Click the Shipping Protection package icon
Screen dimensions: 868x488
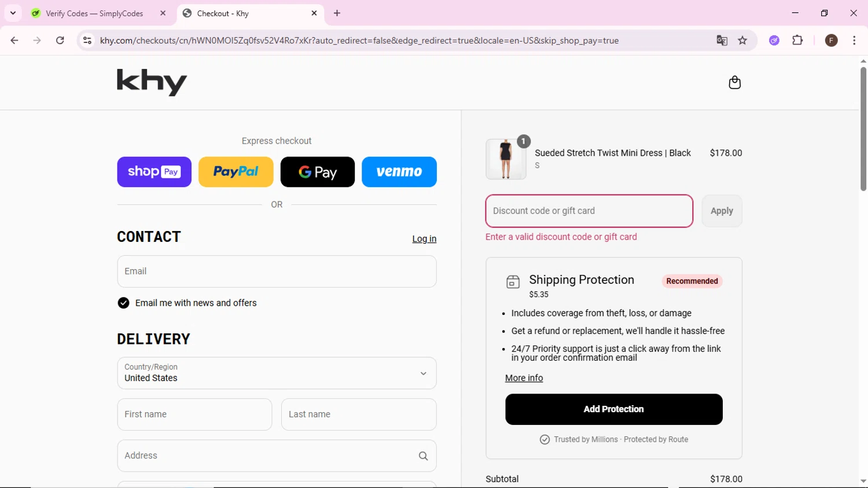tap(513, 282)
